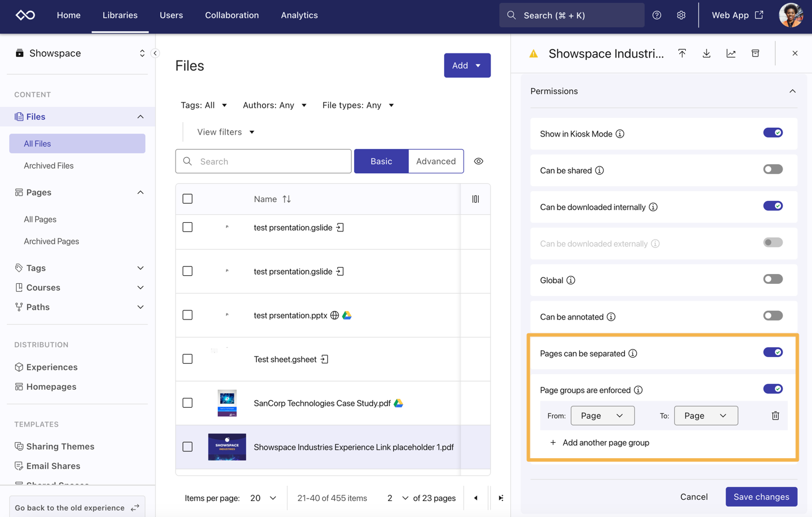The height and width of the screenshot is (517, 812).
Task: Click the globe icon beside test prsentation.pptx
Action: coord(335,315)
